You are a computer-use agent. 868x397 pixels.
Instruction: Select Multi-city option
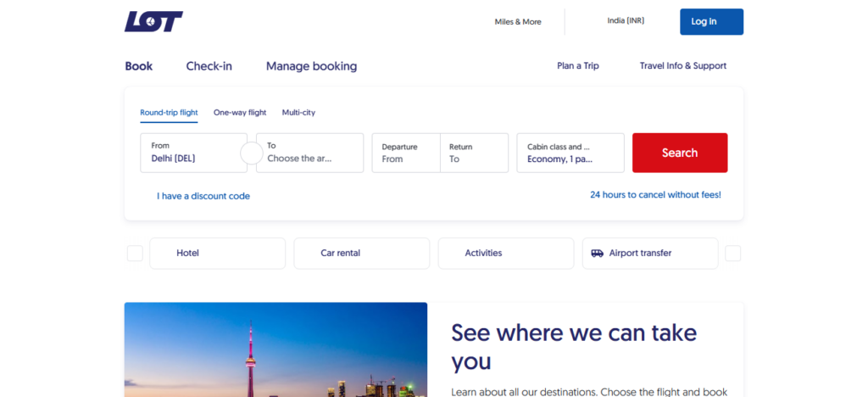[x=298, y=113]
